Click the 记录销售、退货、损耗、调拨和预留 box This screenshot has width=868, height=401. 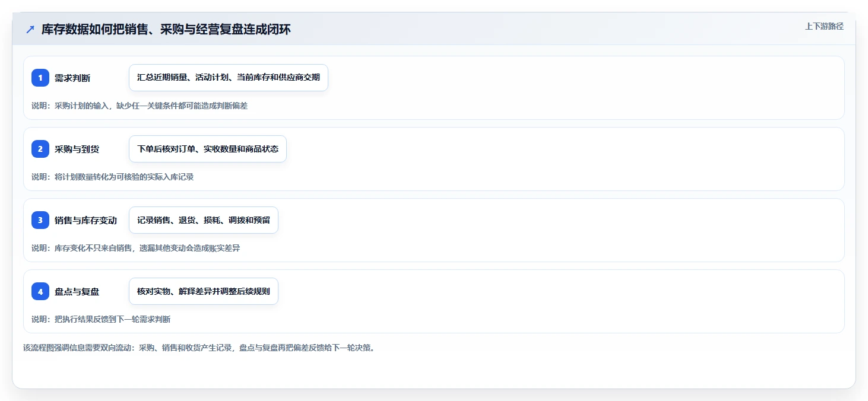[x=204, y=220]
